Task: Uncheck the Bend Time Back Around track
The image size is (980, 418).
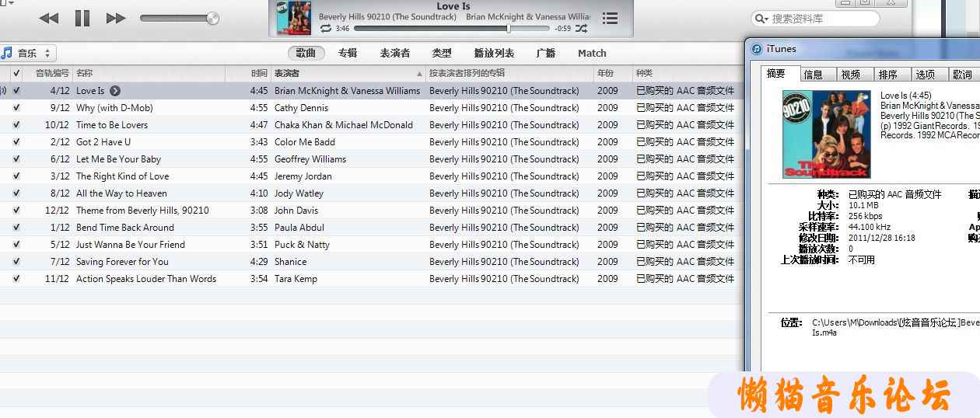Action: 16,228
